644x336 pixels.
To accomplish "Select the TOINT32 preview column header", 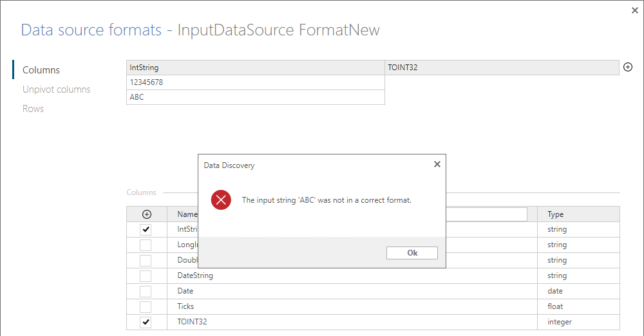I will [x=502, y=68].
